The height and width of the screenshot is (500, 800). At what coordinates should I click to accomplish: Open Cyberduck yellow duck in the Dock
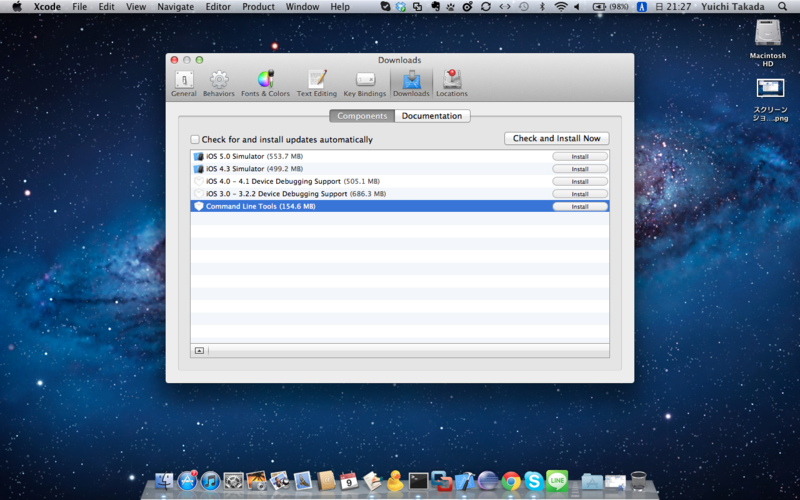pyautogui.click(x=395, y=481)
